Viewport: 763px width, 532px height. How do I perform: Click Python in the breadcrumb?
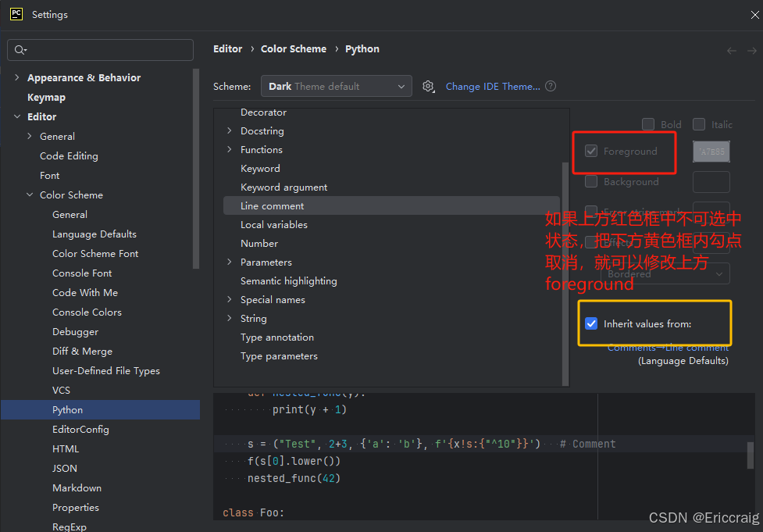pyautogui.click(x=362, y=48)
